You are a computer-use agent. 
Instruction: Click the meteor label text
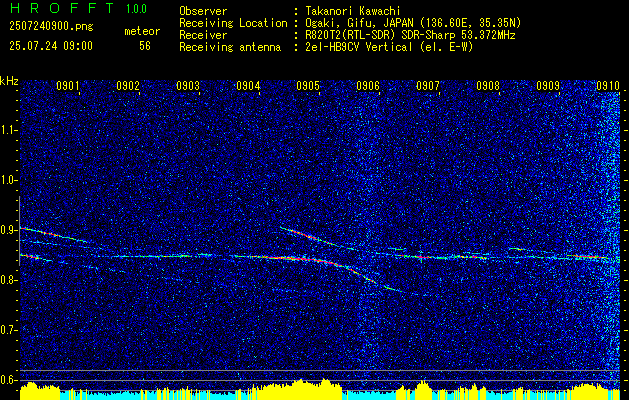pos(142,31)
